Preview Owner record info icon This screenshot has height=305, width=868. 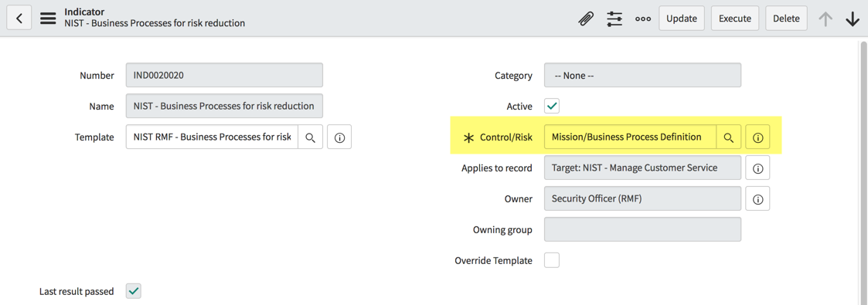(757, 198)
